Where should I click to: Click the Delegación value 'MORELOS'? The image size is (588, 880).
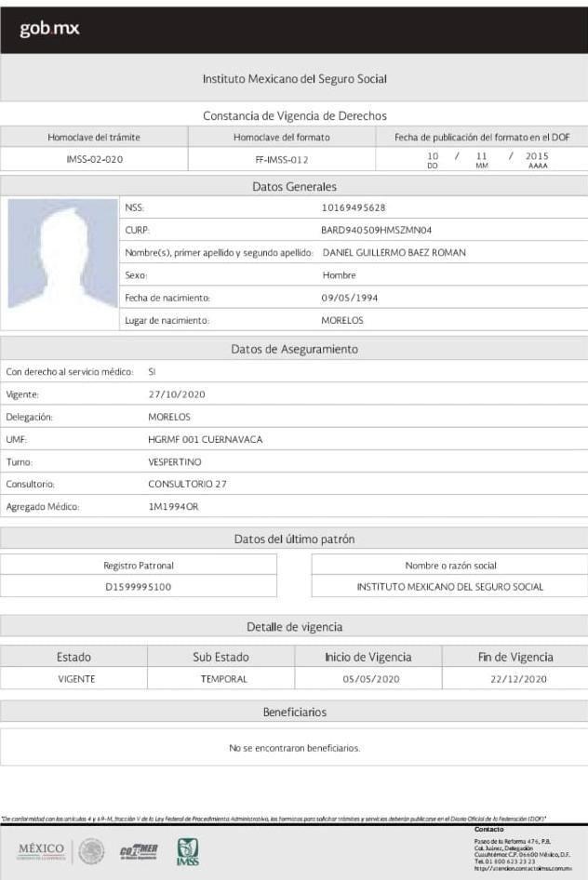coord(169,417)
